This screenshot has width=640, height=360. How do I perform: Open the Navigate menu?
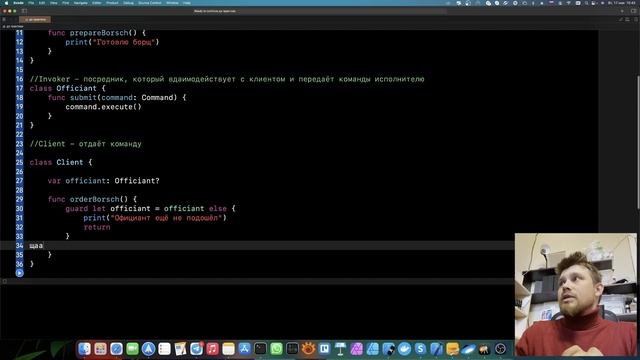tap(80, 3)
